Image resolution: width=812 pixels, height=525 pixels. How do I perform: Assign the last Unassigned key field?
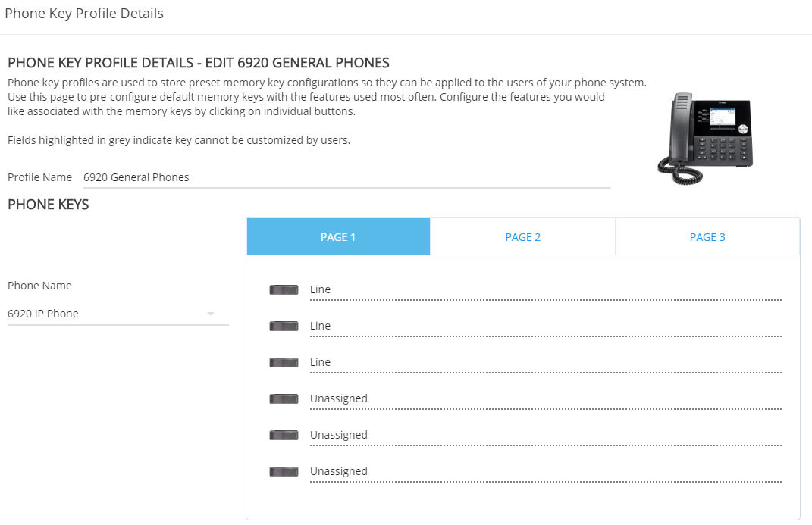pos(546,472)
